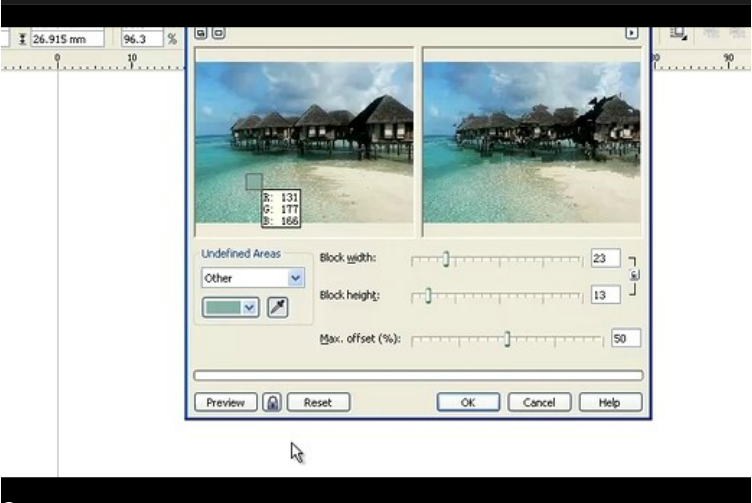This screenshot has width=752, height=503.
Task: Click the object height icon beside 26.915 mm
Action: tap(22, 39)
